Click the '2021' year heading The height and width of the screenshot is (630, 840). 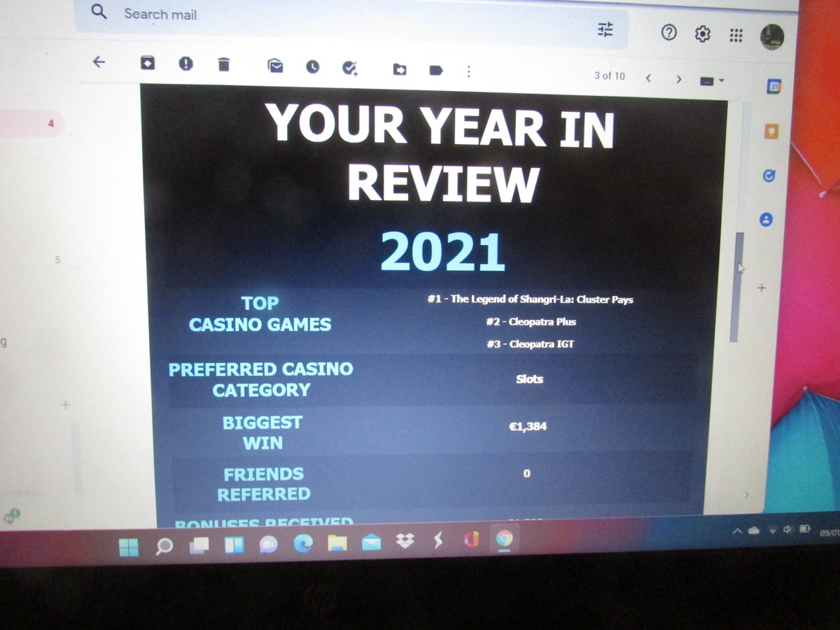442,251
